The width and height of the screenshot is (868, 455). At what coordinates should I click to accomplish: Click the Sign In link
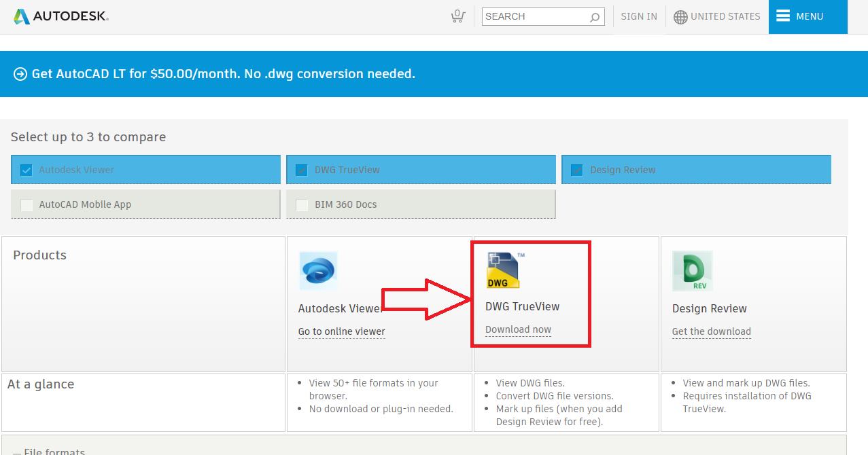point(639,16)
